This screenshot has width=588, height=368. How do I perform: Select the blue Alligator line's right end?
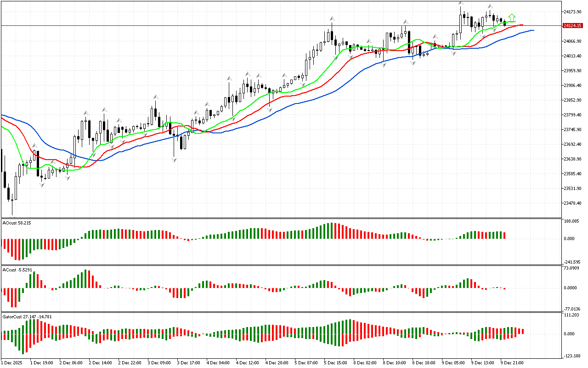[533, 30]
